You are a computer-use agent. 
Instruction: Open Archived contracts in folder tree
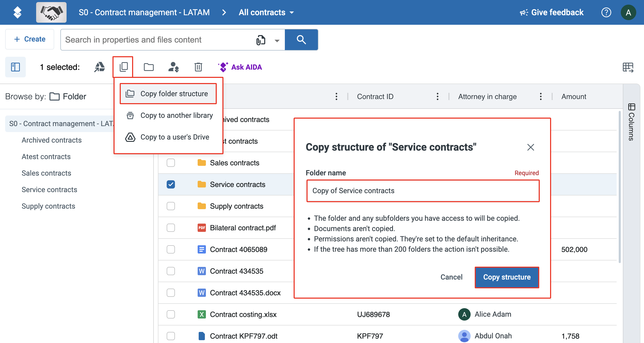52,140
